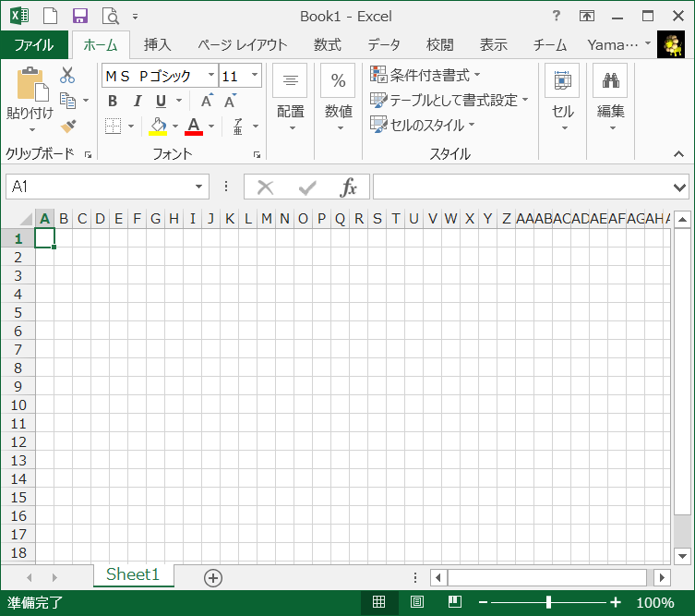
Task: Switch to Page Layout view icon
Action: pyautogui.click(x=416, y=602)
